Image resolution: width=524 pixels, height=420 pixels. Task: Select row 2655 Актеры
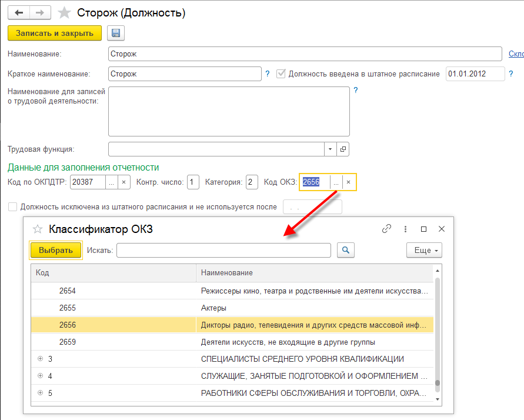(x=232, y=308)
